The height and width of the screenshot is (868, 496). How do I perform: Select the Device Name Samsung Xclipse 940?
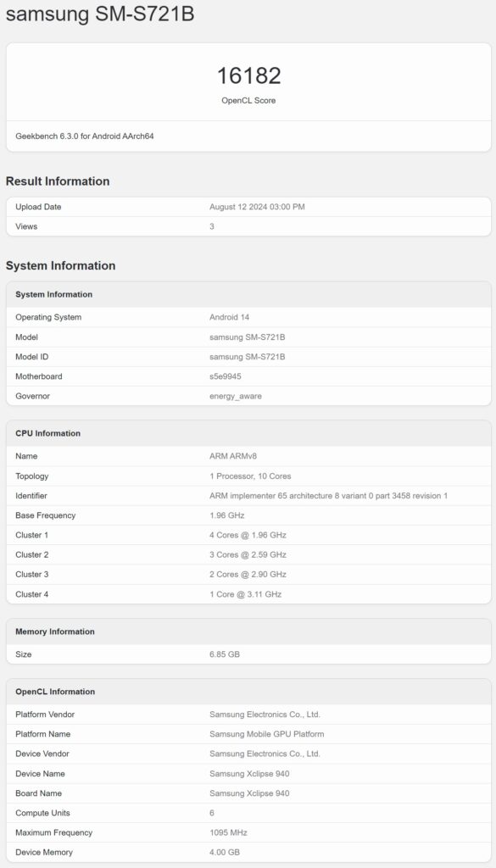point(249,774)
